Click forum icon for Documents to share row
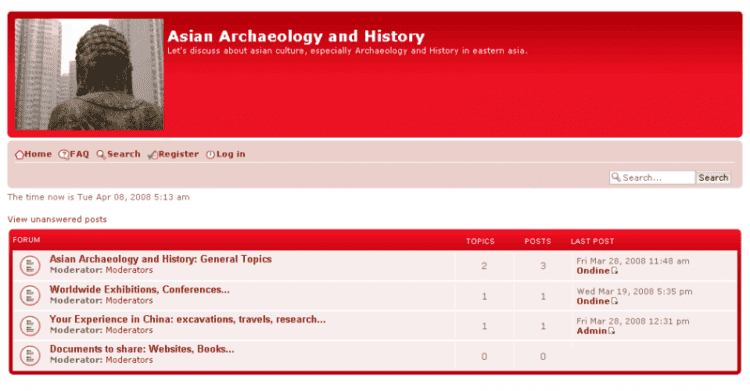The image size is (750, 391). coord(30,356)
